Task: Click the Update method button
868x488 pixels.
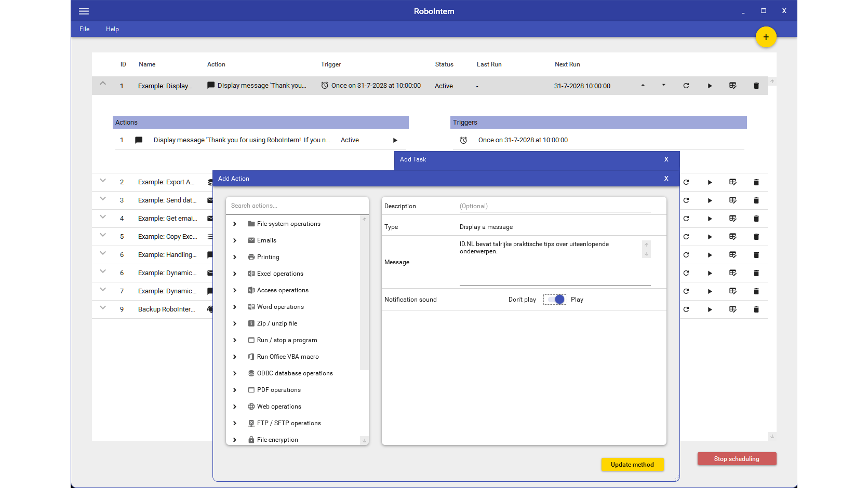Action: (x=632, y=465)
